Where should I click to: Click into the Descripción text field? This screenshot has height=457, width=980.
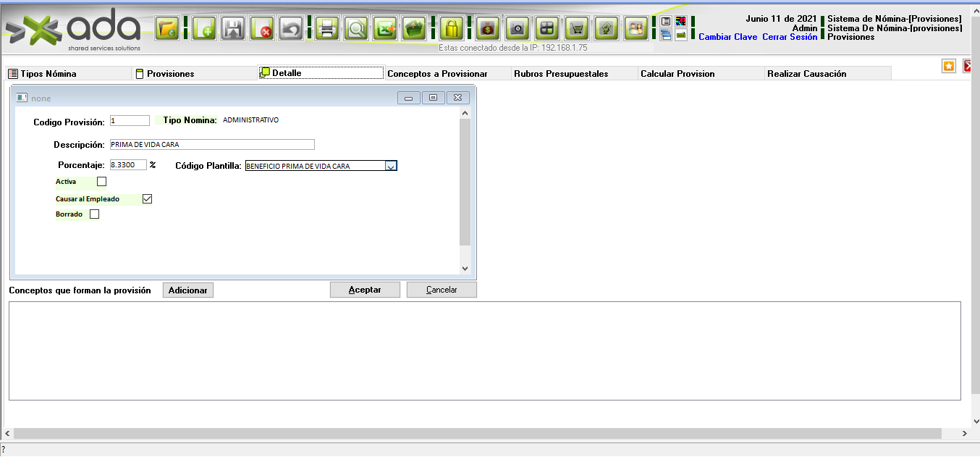[x=212, y=145]
